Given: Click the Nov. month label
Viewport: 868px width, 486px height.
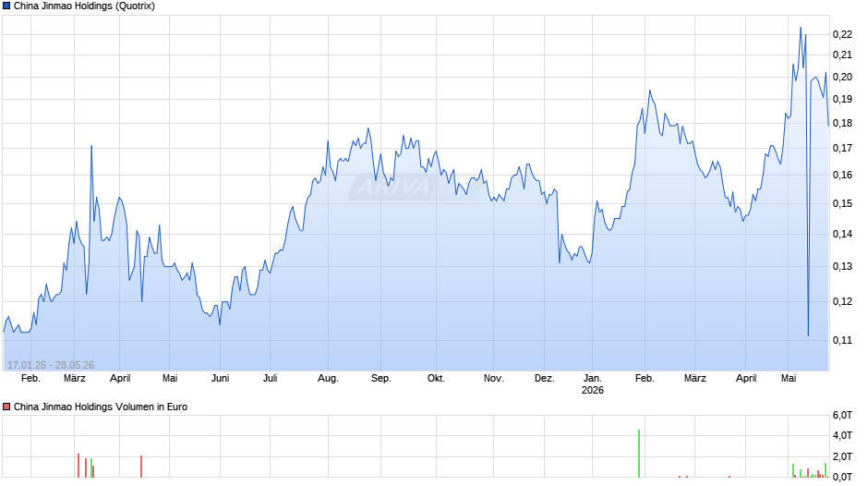Looking at the screenshot, I should tap(494, 378).
